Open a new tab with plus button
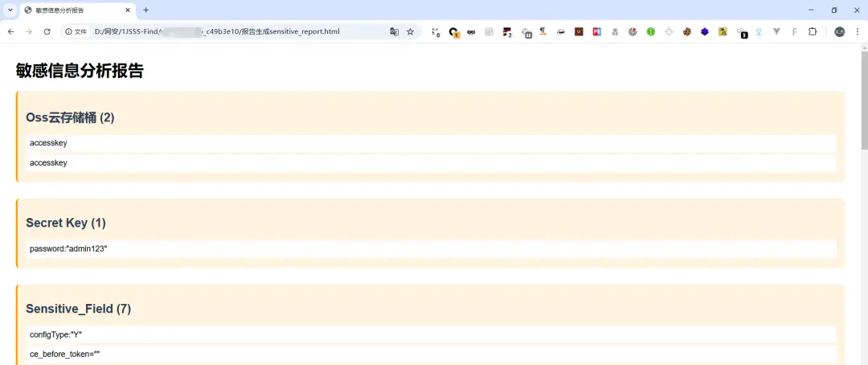 [145, 10]
